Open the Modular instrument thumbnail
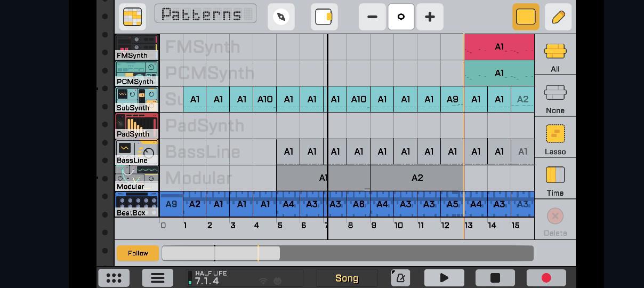644x288 pixels. tap(137, 178)
